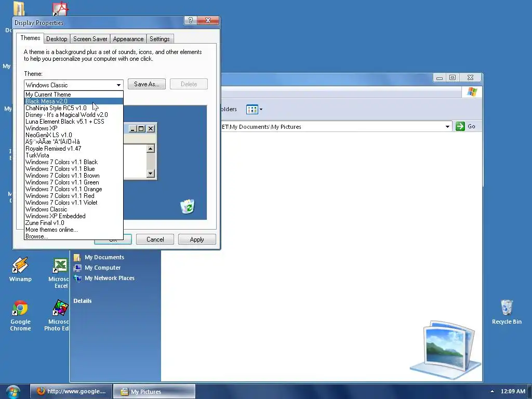532x399 pixels.
Task: Select NeoGeniX LS v1.0 theme
Action: pos(74,135)
